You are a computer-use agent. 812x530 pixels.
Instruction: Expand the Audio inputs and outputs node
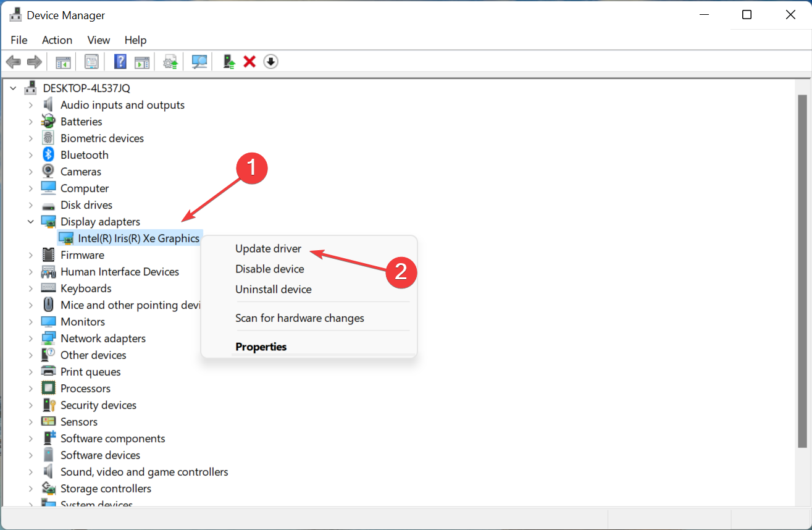(x=30, y=105)
